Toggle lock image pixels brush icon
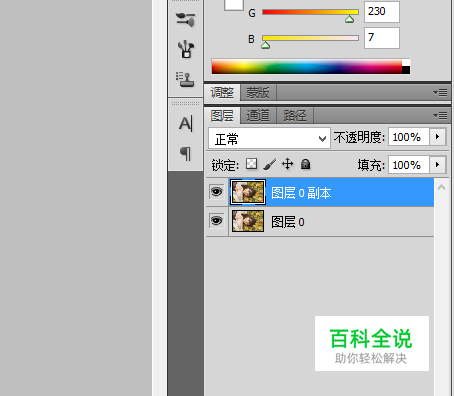454x396 pixels. tap(270, 164)
